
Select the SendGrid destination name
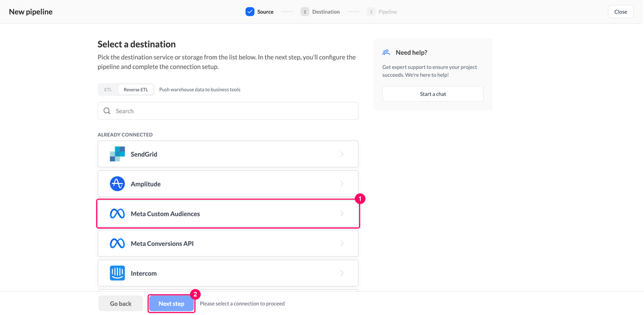point(144,155)
